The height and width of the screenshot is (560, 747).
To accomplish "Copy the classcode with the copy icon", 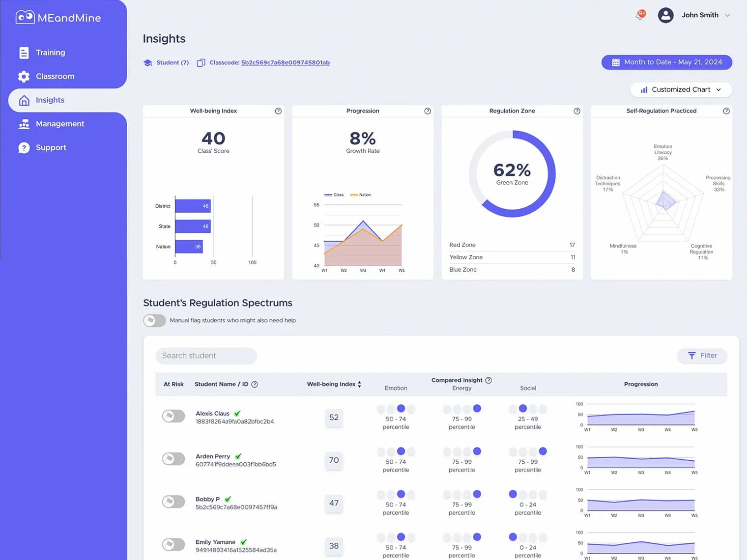I will [201, 63].
